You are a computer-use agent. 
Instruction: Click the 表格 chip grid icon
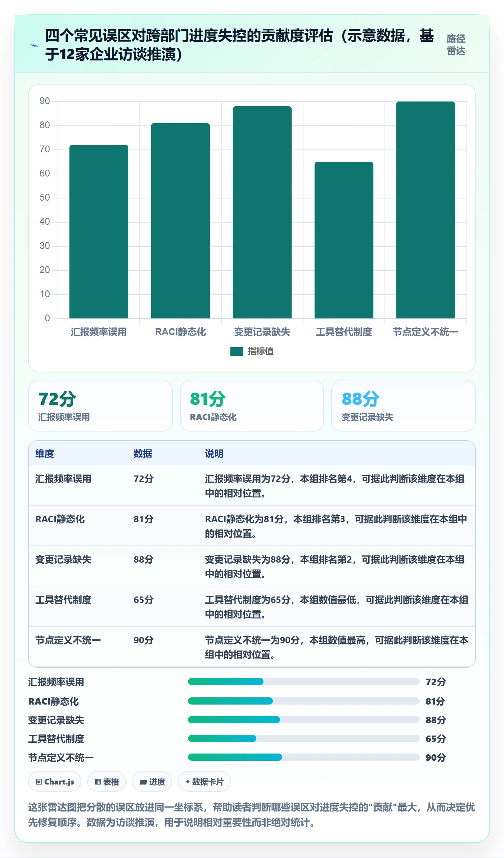98,782
